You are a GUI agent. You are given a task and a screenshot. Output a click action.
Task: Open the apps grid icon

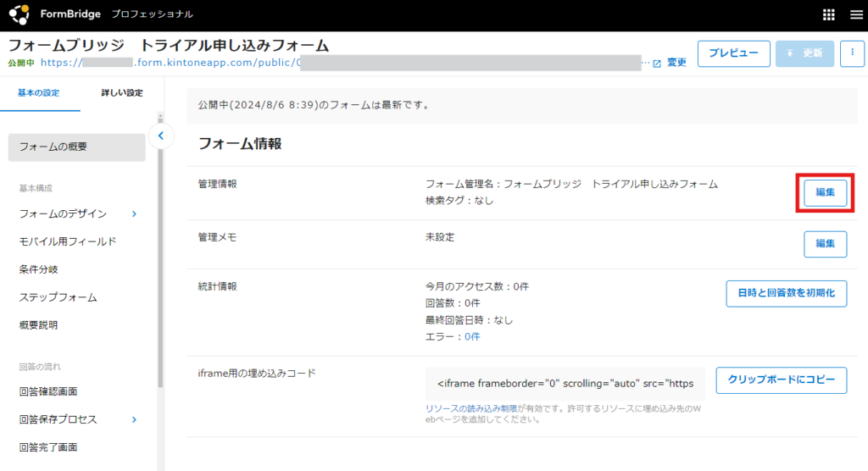coord(829,14)
